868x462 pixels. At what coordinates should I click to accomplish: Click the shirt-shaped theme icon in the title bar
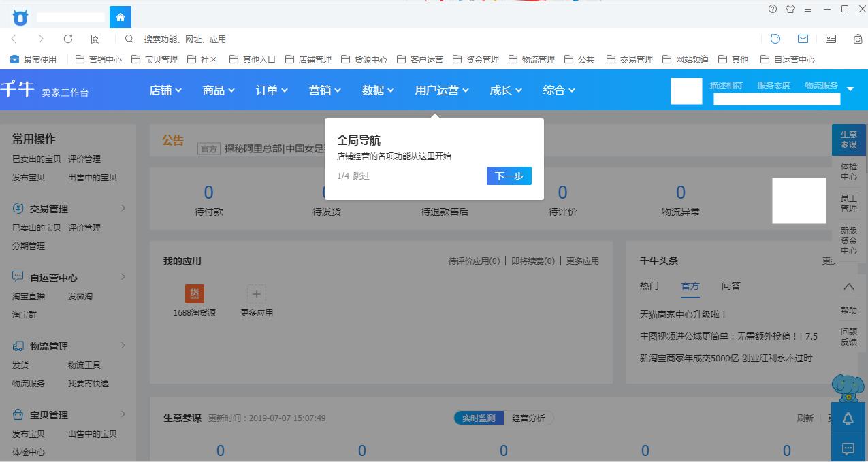tap(790, 10)
